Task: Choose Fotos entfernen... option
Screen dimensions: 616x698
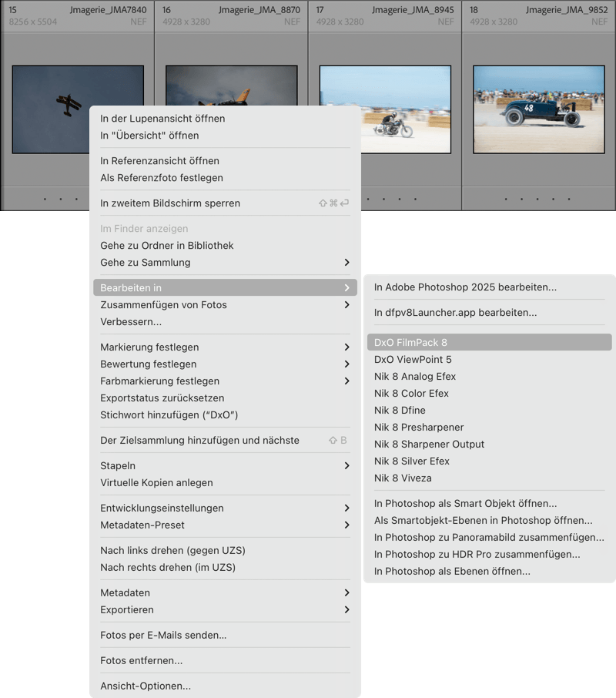Action: tap(141, 661)
